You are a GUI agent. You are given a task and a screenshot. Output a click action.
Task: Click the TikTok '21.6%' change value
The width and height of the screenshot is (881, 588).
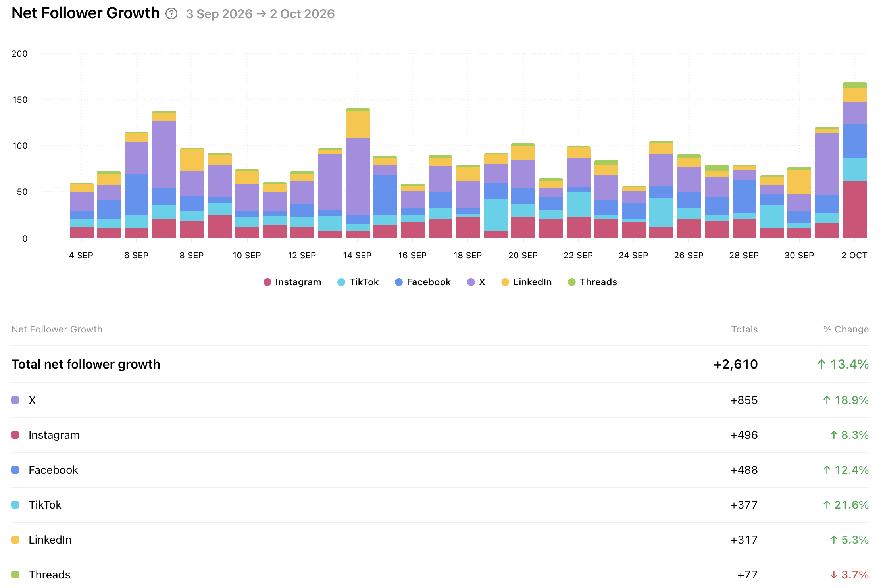(846, 505)
